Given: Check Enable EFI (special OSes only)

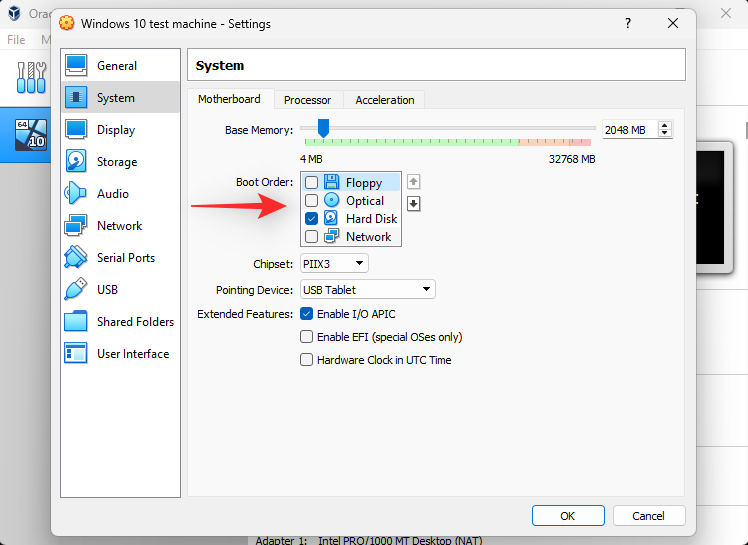Looking at the screenshot, I should pos(306,336).
